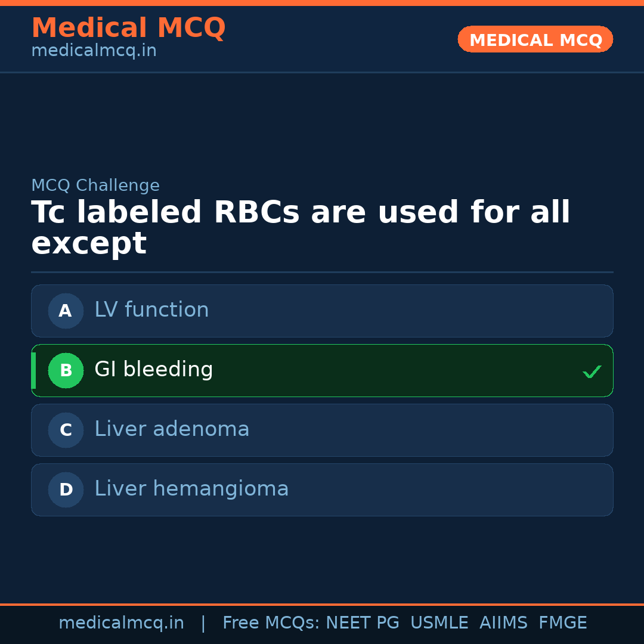Open the Medical MCQ header title

[x=128, y=28]
